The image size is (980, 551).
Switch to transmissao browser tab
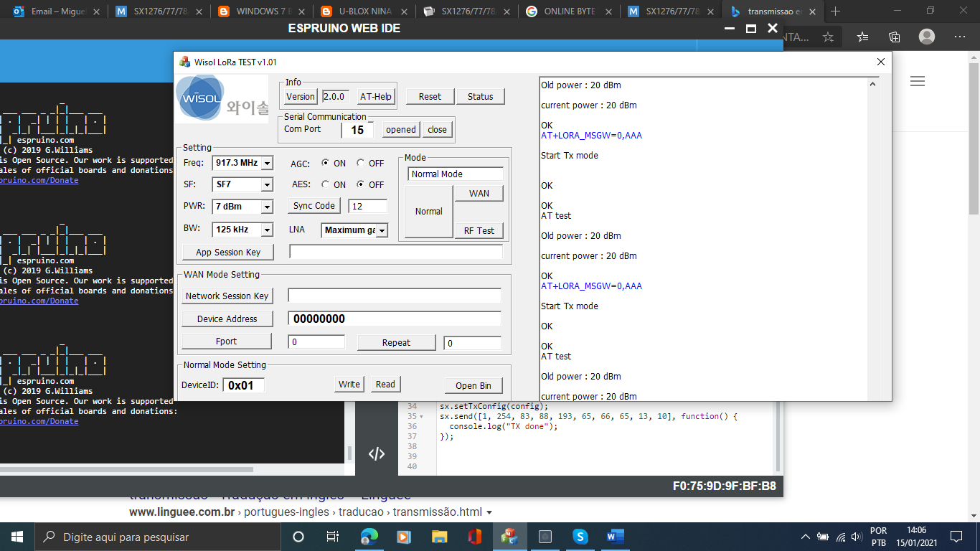tap(773, 11)
